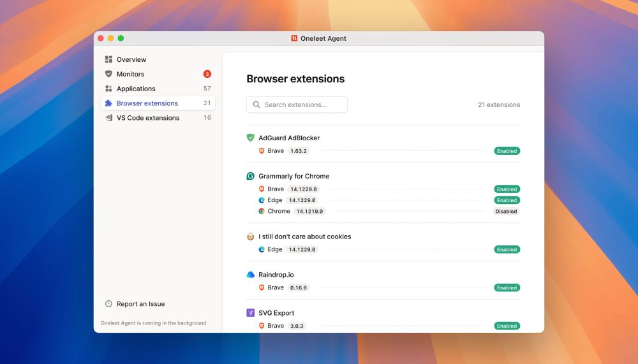The image size is (638, 364).
Task: Click the cookie extension icon
Action: click(251, 237)
